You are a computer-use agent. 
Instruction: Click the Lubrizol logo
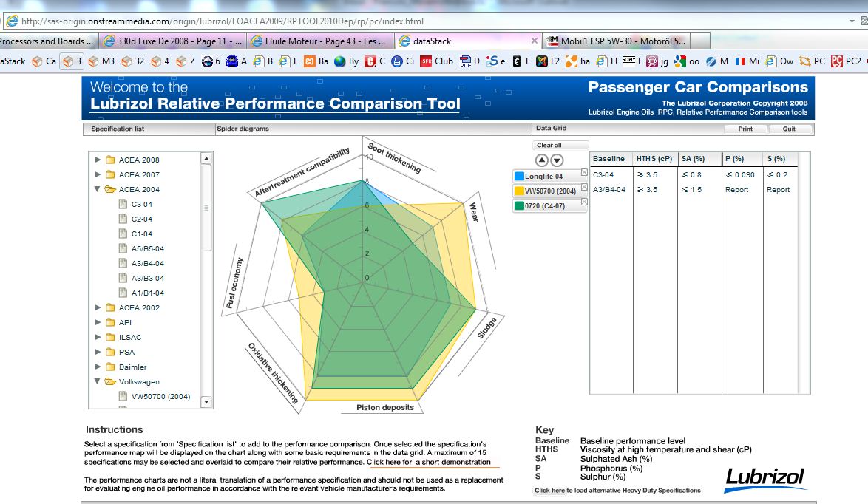point(764,479)
